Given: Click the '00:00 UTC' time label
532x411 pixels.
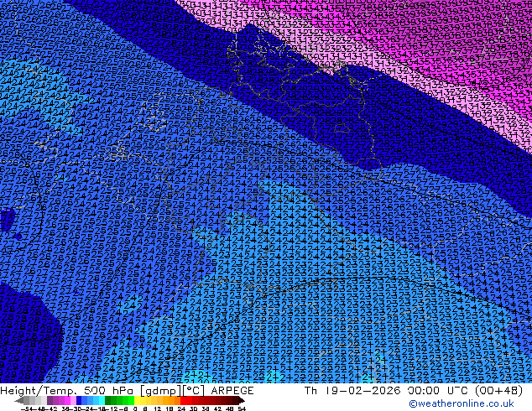Looking at the screenshot, I should point(439,391).
